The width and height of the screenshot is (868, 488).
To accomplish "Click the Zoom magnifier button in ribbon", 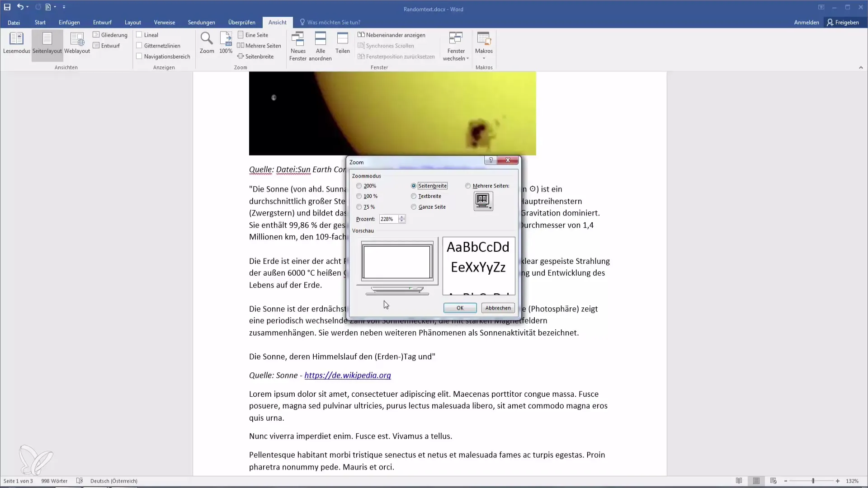I will pos(207,44).
